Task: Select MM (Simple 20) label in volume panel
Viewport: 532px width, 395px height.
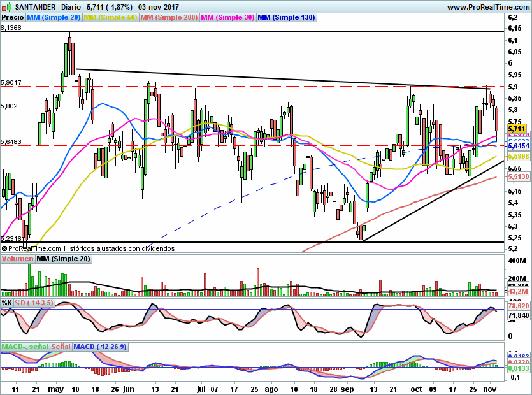Action: coord(63,259)
